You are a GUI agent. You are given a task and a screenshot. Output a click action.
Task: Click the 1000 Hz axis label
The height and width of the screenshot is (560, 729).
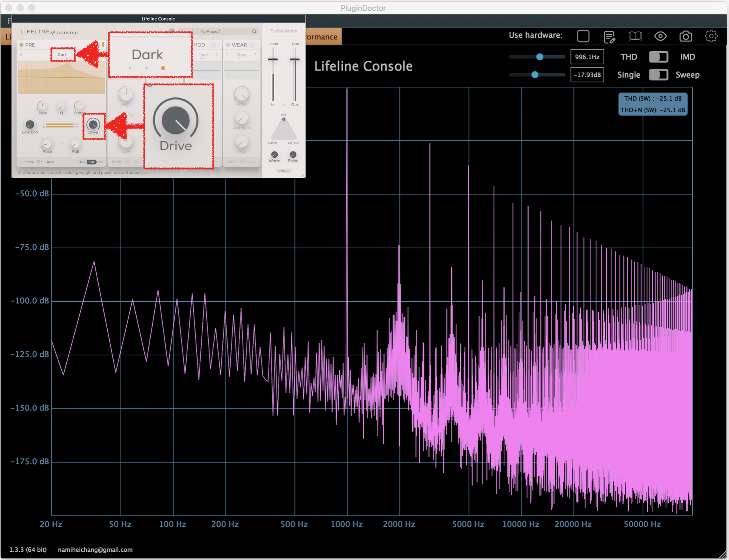(347, 524)
